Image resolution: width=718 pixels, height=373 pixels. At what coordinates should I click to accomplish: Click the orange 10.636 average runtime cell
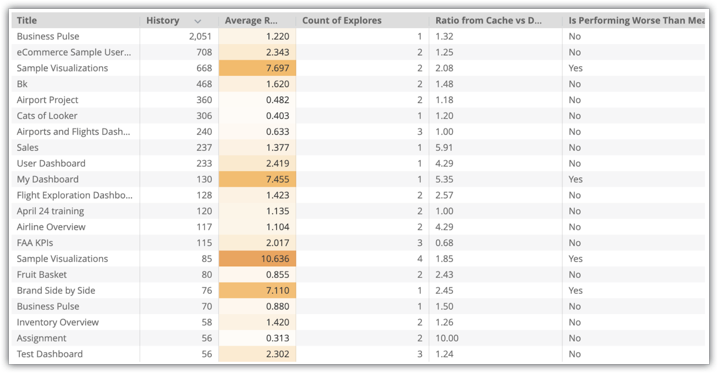pos(257,259)
